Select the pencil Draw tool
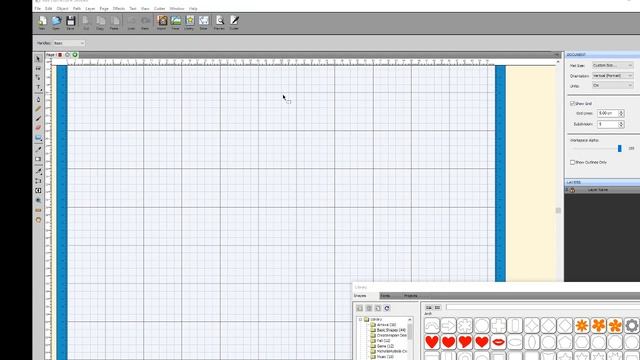This screenshot has height=360, width=640. pos(38,109)
